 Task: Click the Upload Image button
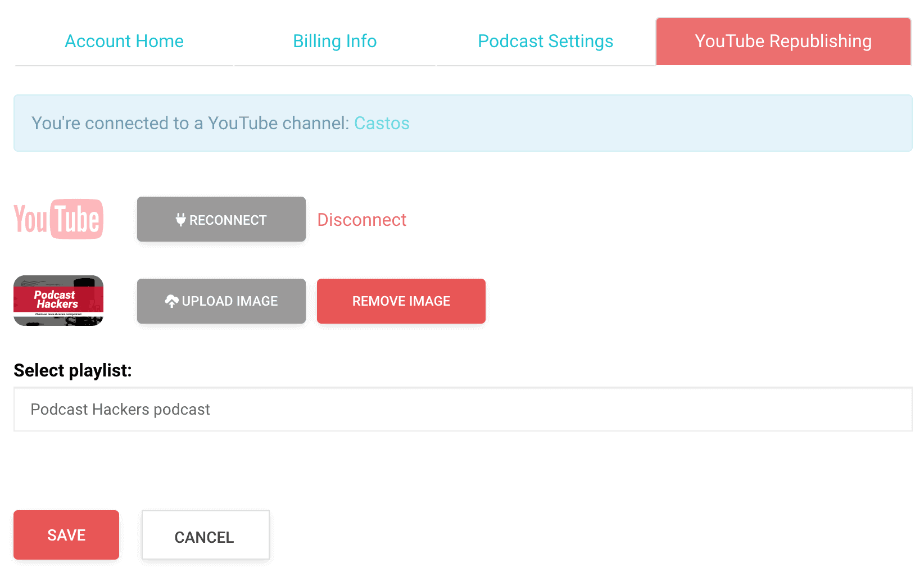(x=221, y=301)
